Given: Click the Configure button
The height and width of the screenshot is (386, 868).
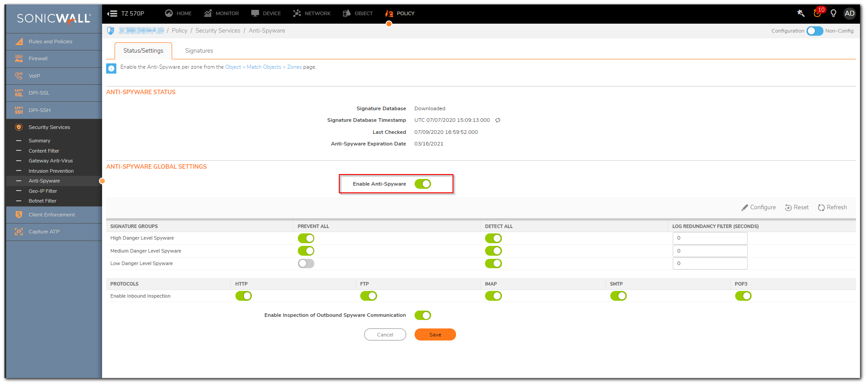Looking at the screenshot, I should (758, 208).
